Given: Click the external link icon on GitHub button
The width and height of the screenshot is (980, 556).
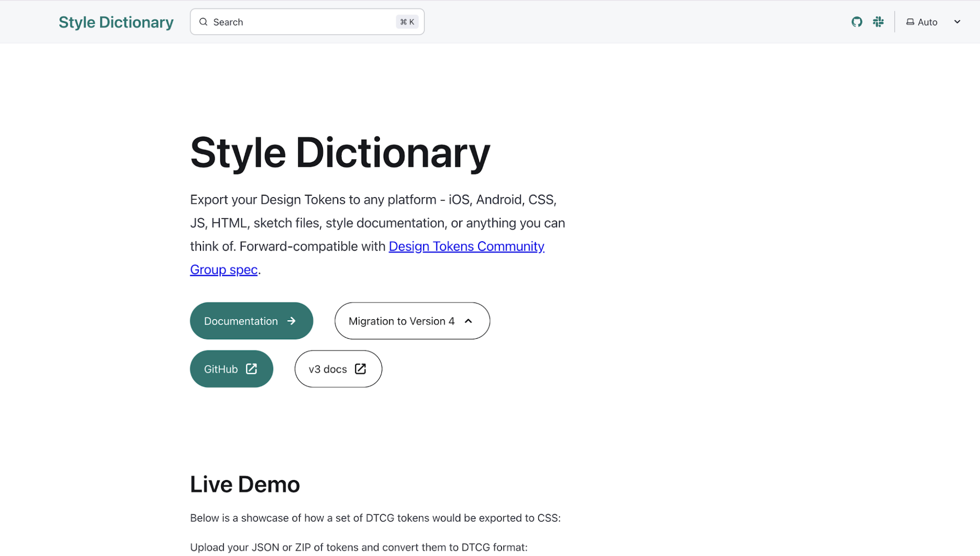Looking at the screenshot, I should (251, 369).
